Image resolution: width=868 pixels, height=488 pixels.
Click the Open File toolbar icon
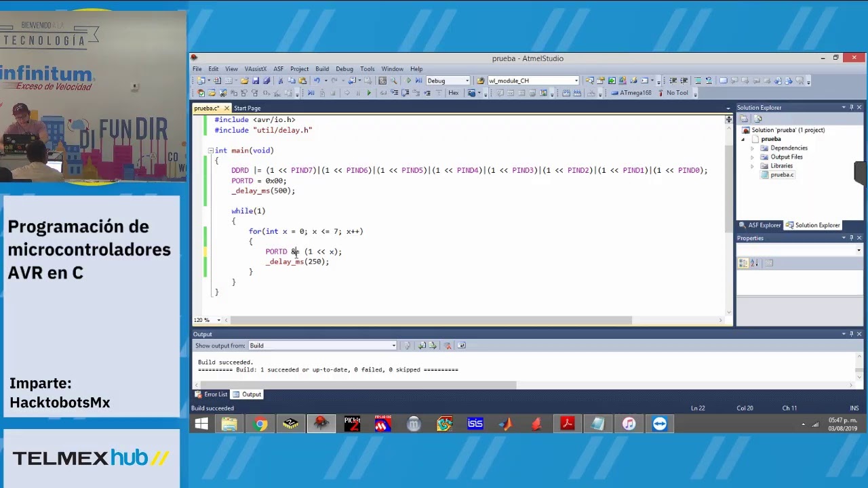[245, 81]
